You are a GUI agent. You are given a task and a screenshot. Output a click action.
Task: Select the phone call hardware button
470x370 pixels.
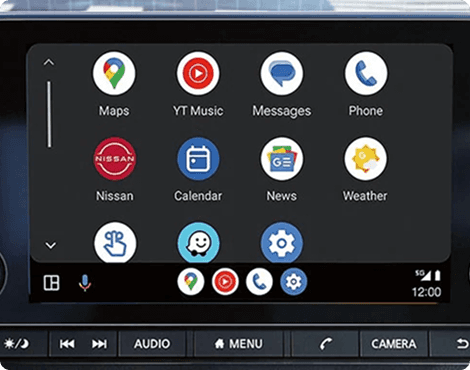[325, 344]
